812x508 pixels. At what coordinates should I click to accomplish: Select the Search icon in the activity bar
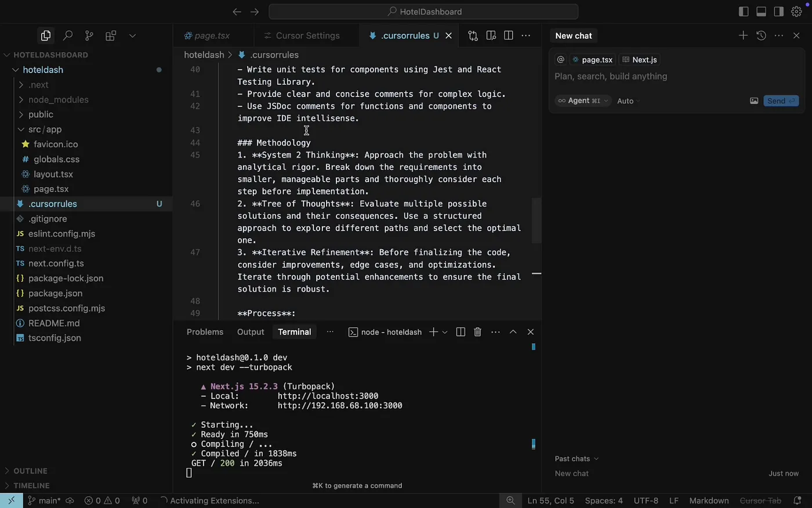point(67,35)
